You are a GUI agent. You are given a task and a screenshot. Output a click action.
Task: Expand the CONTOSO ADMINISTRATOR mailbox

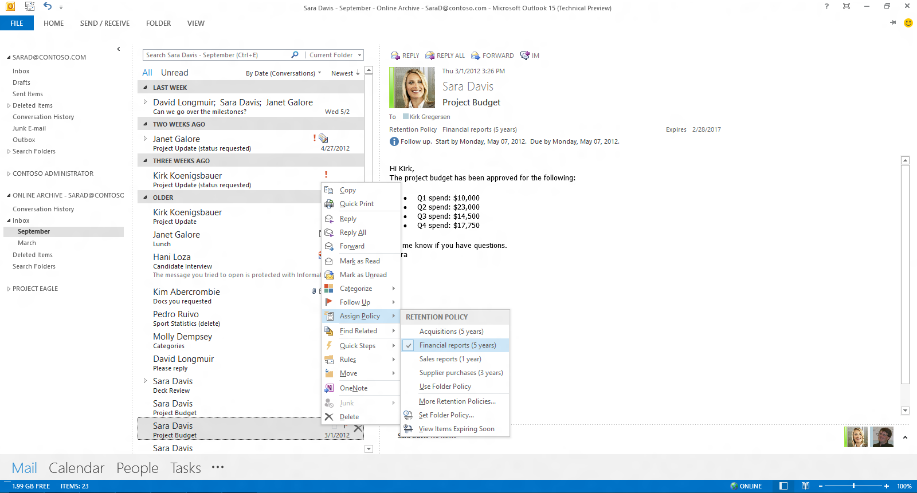[8, 174]
